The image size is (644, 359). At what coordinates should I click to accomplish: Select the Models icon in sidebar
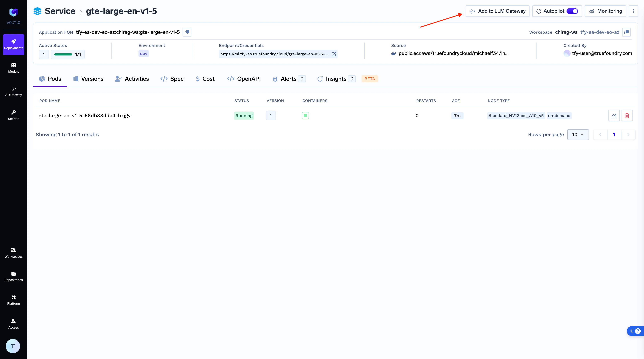13,67
